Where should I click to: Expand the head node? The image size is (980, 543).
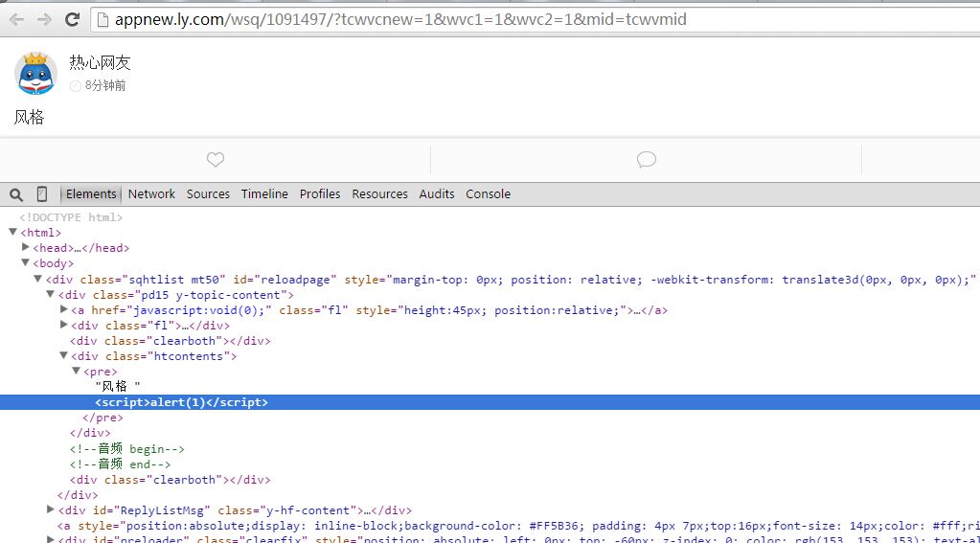point(26,247)
